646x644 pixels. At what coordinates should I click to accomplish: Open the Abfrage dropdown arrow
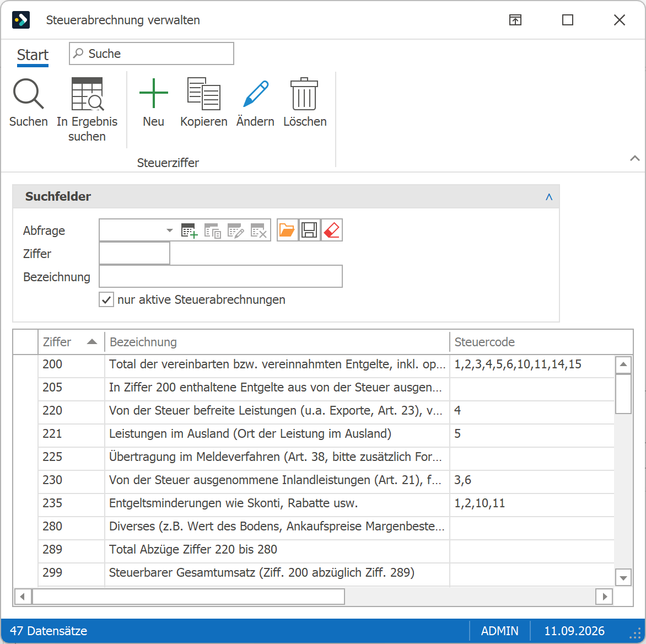point(169,230)
